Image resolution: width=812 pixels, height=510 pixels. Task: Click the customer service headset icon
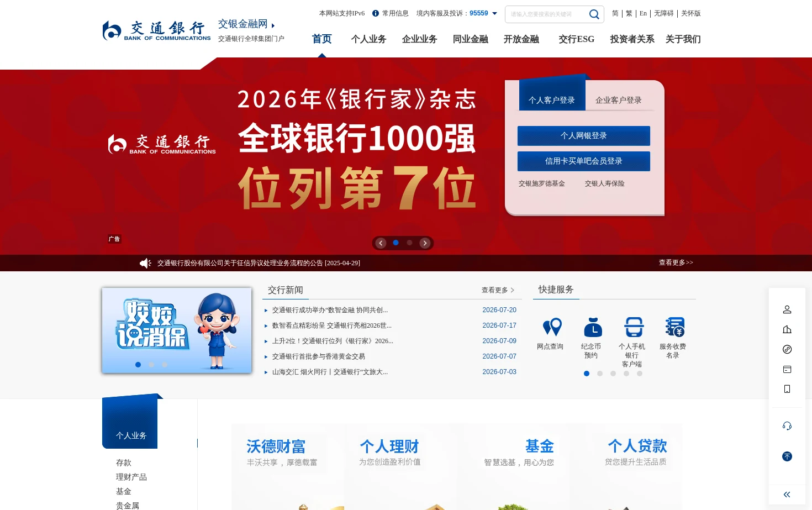787,425
